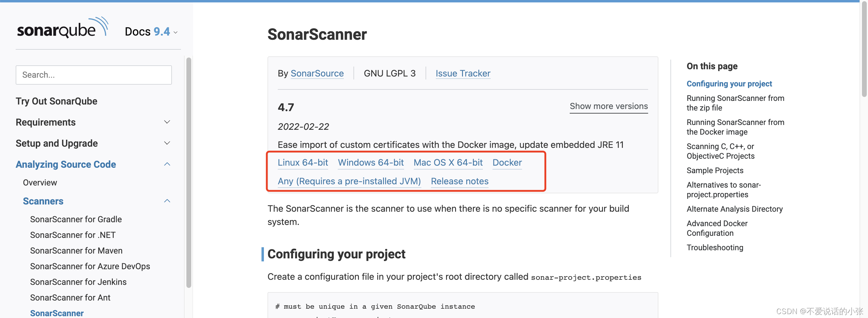868x318 pixels.
Task: Download the Windows 64-bit scanner
Action: 371,163
